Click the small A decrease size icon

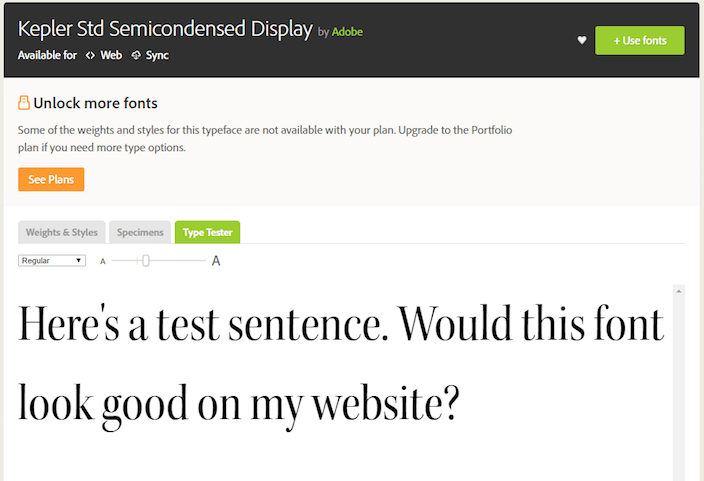click(x=102, y=261)
